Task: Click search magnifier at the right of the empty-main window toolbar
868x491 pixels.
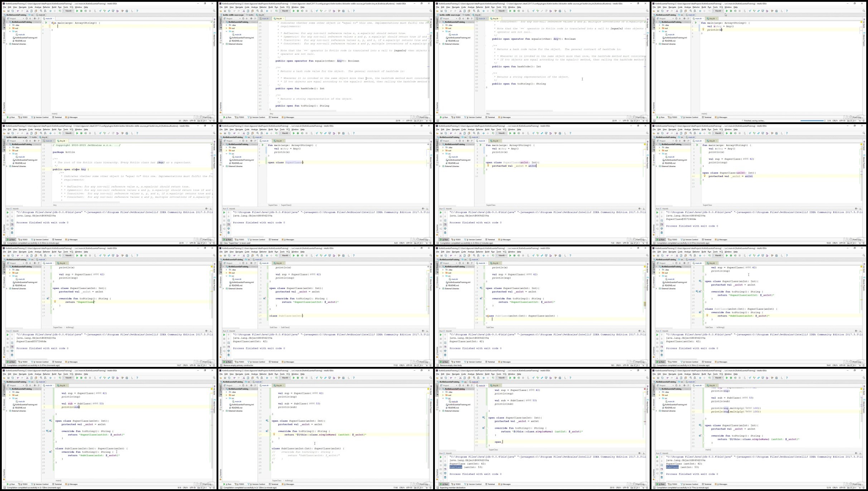Action: pos(214,11)
